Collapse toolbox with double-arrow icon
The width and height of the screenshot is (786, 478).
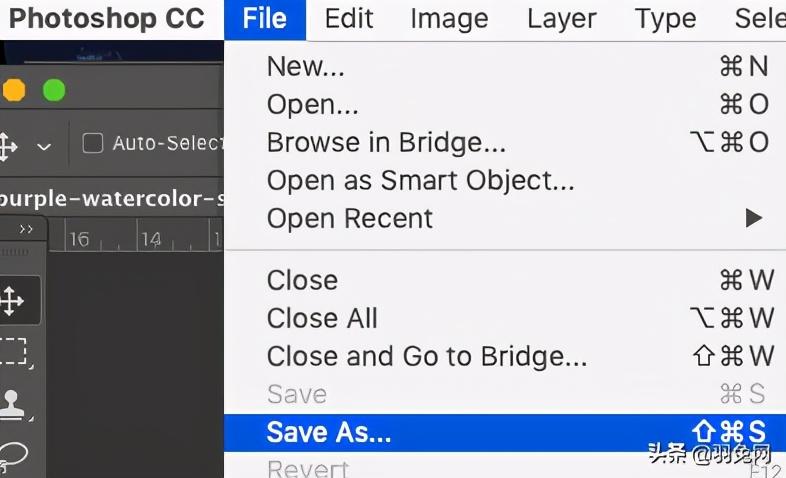click(27, 229)
